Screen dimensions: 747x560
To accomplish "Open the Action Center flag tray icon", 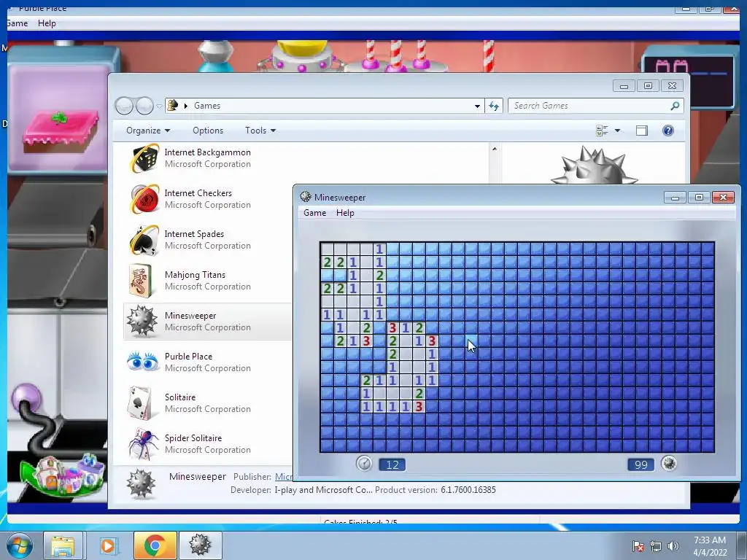I will click(x=638, y=546).
